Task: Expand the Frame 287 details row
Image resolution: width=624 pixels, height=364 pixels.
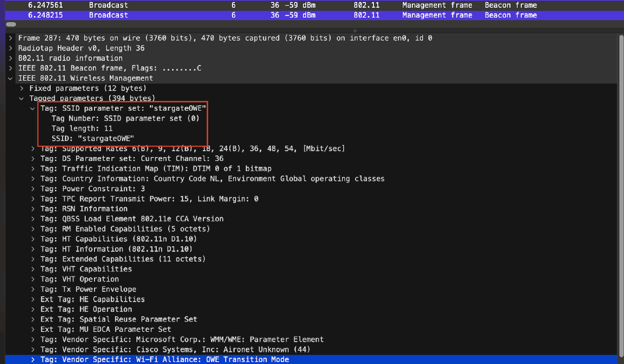Action: pyautogui.click(x=11, y=38)
